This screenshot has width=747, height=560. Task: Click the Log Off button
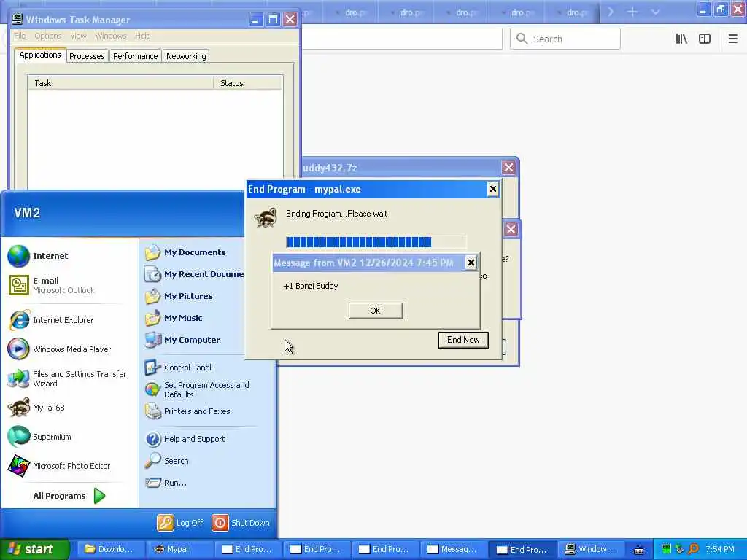point(180,523)
